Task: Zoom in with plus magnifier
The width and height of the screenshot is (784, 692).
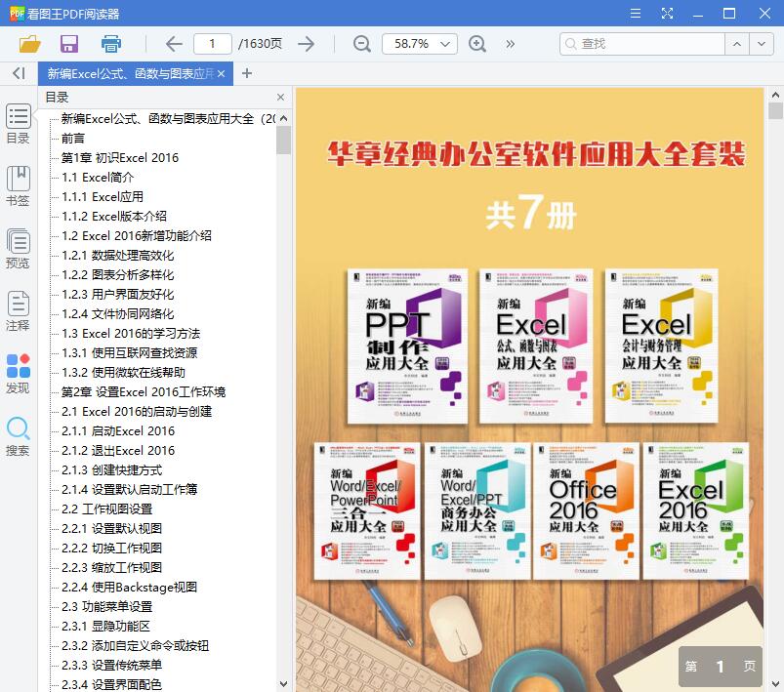Action: 477,44
